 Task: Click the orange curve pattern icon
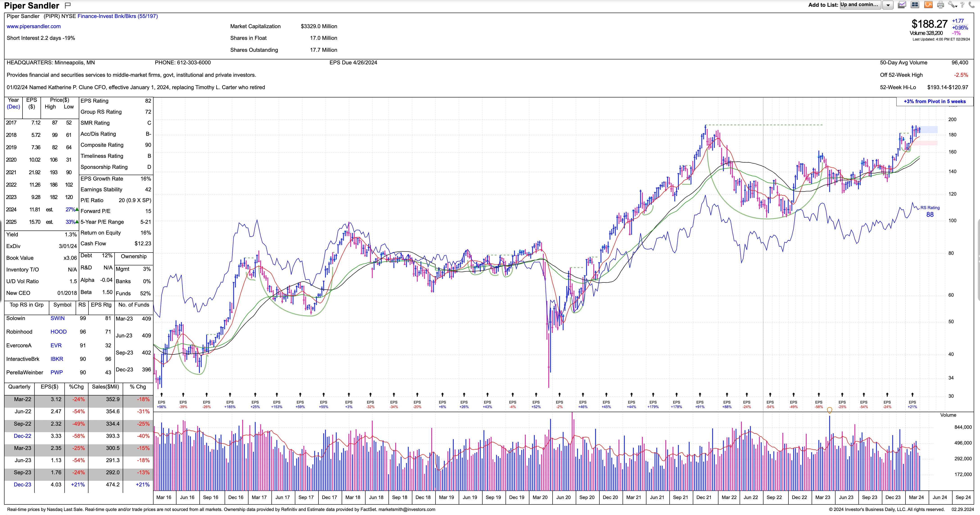[x=928, y=5]
